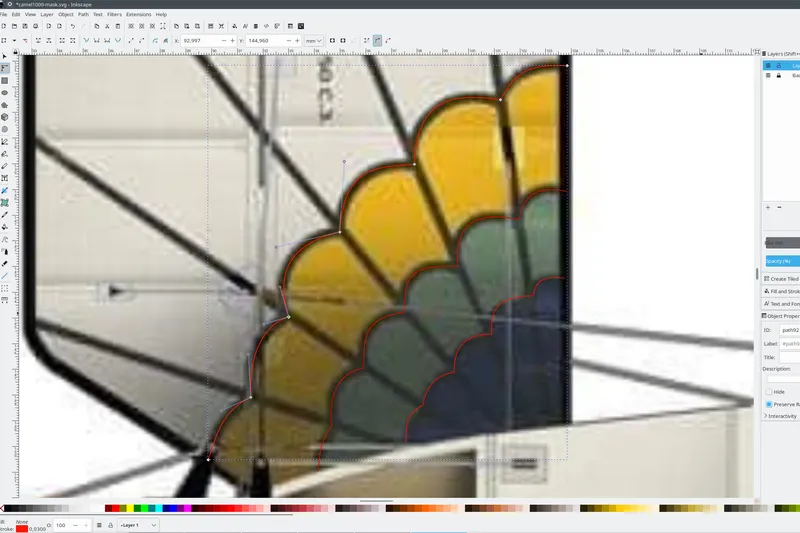Click the Save document icon
The height and width of the screenshot is (533, 800).
coord(25,26)
